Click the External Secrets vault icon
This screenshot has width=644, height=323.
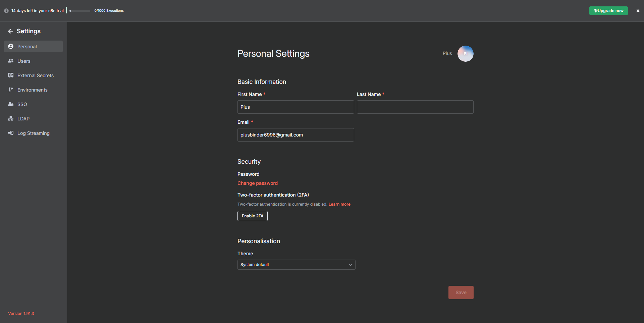(11, 75)
